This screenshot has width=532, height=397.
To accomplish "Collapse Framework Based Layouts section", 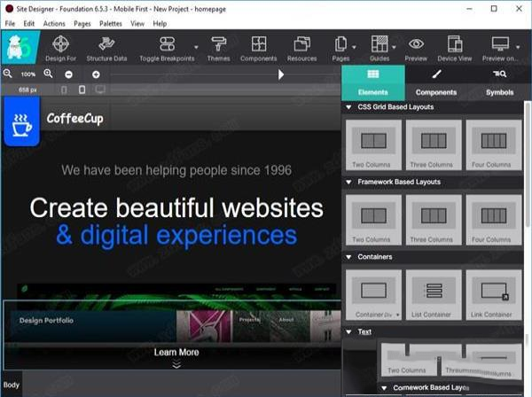I will (x=348, y=182).
